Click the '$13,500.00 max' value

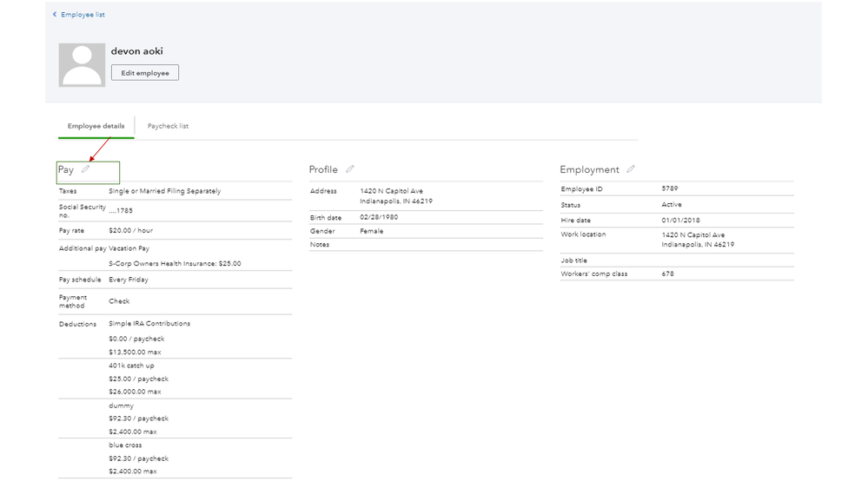pos(135,352)
